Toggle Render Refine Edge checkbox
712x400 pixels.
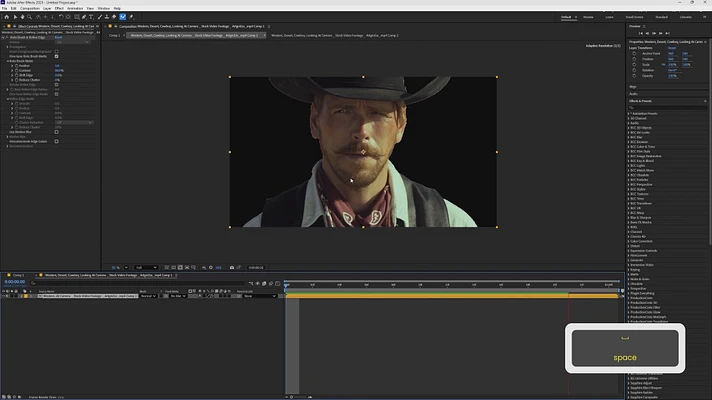click(56, 84)
